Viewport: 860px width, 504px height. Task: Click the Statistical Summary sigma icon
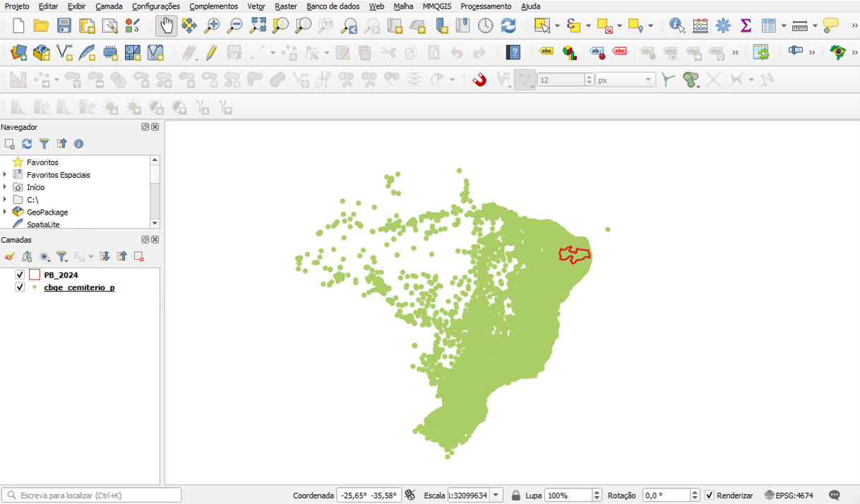click(746, 26)
